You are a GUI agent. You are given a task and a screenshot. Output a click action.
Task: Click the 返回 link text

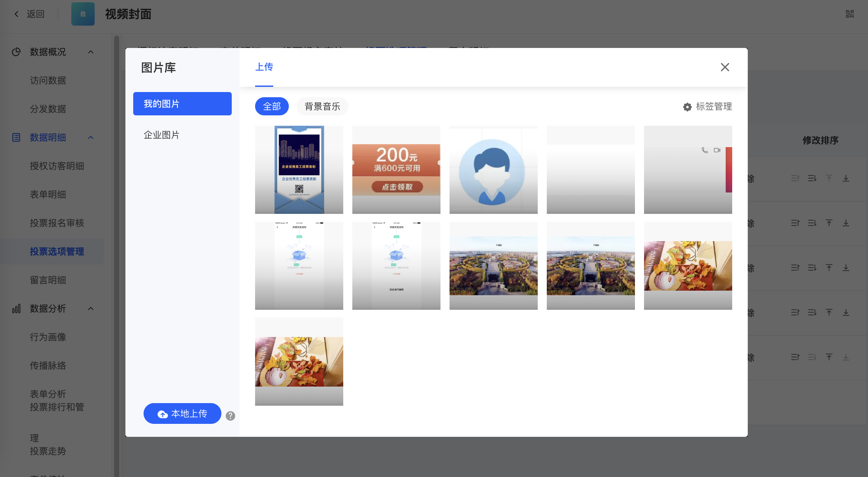click(x=35, y=14)
